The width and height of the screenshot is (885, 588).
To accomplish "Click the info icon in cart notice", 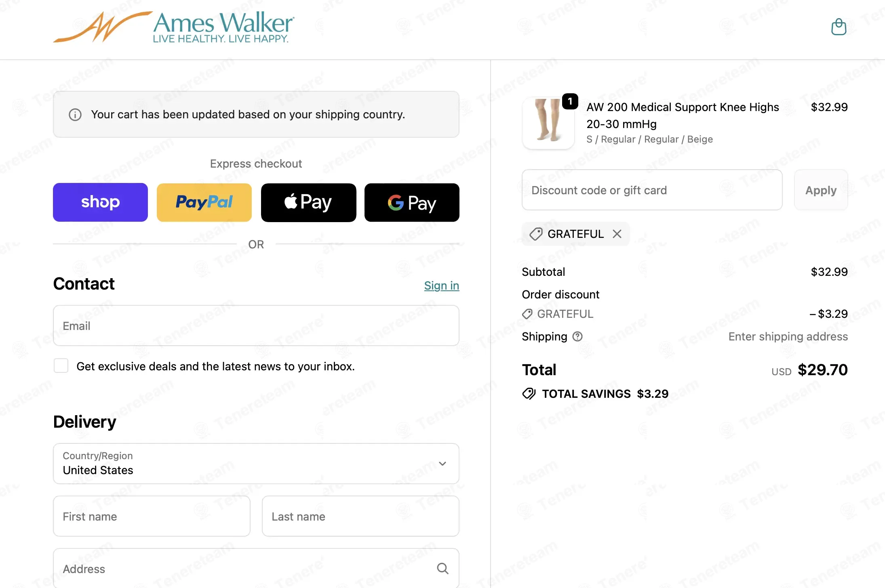I will 75,115.
